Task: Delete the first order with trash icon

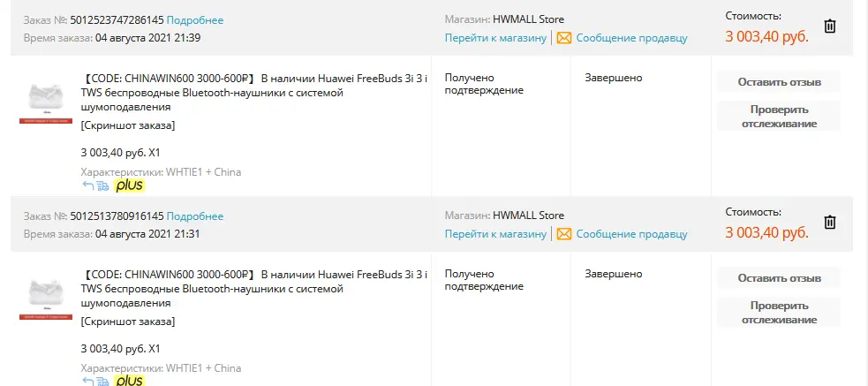Action: 830,26
